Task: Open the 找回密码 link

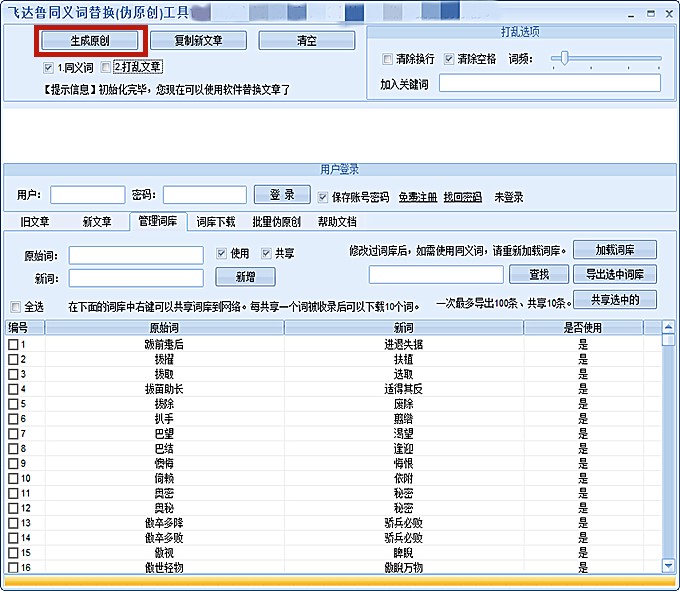Action: (462, 198)
